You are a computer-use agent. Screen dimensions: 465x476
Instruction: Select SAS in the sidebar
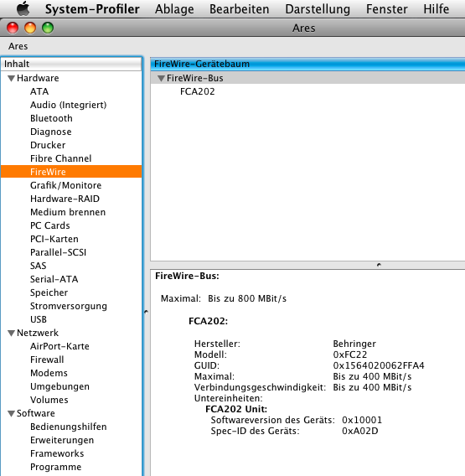38,266
